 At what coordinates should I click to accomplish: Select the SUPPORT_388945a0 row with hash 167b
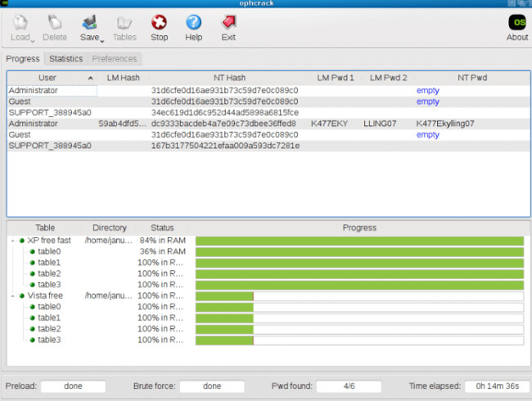click(x=49, y=146)
